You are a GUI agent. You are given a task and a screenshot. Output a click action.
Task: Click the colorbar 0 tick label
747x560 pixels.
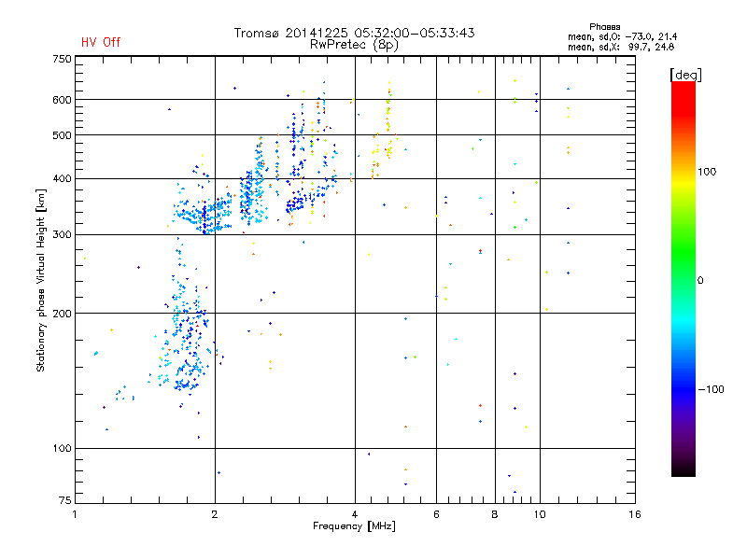click(x=700, y=281)
